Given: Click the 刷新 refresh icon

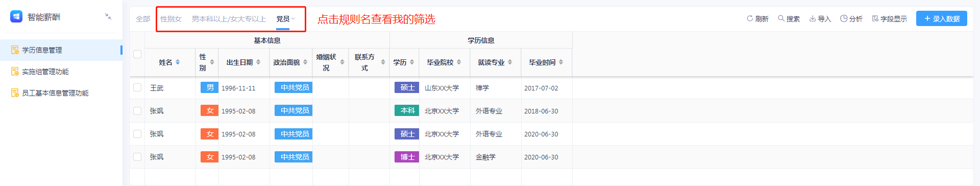Looking at the screenshot, I should (750, 18).
